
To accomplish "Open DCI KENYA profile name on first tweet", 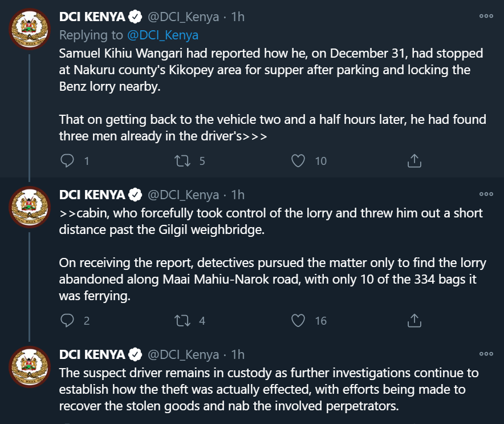I will point(92,17).
